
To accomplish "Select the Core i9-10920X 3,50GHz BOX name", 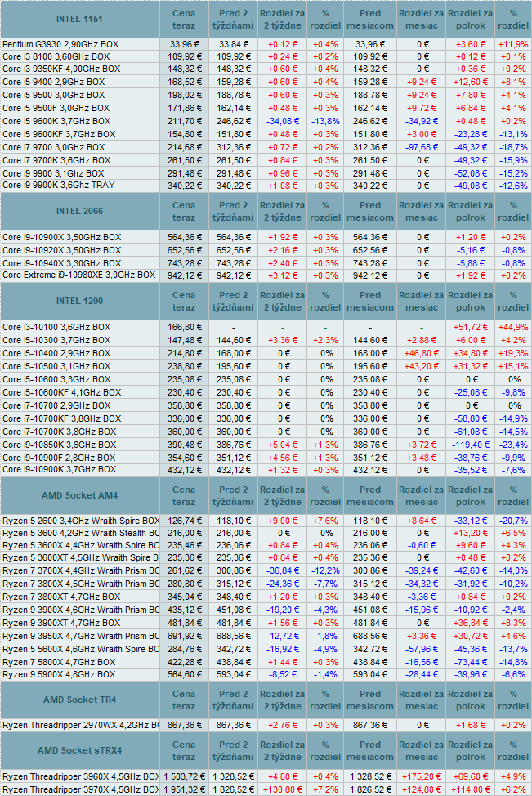I will click(61, 250).
